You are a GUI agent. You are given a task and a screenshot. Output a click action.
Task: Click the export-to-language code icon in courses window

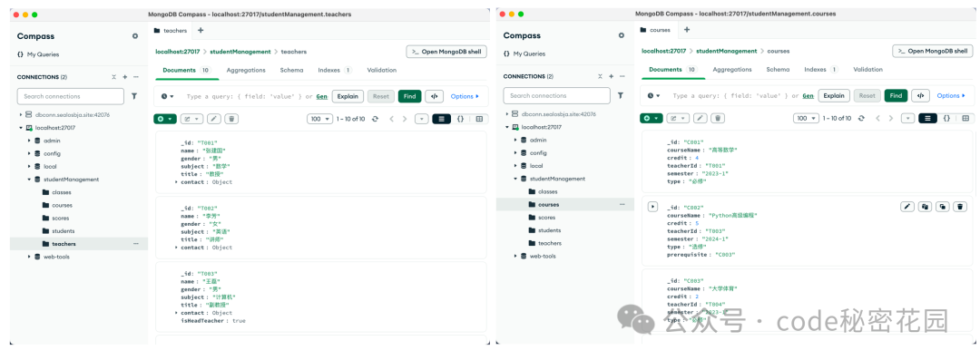[x=921, y=95]
